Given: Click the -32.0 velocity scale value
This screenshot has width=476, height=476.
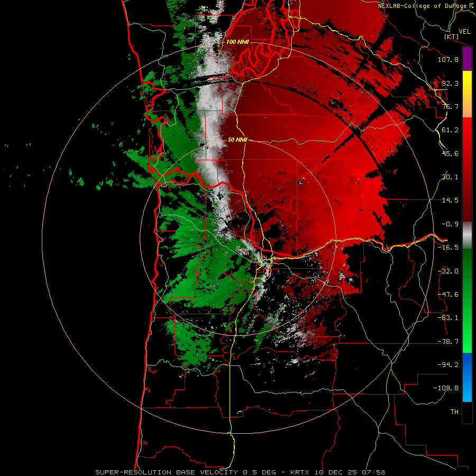Looking at the screenshot, I should click(448, 271).
